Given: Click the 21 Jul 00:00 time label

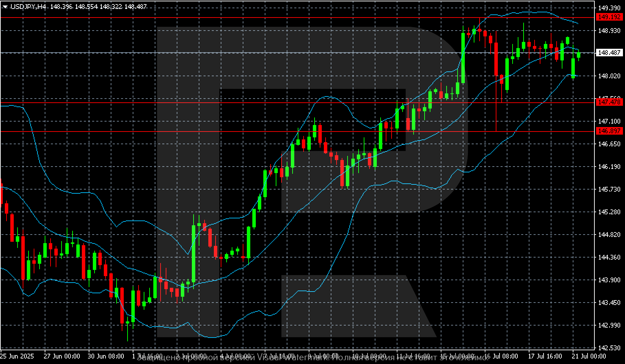Looking at the screenshot, I should (x=589, y=356).
